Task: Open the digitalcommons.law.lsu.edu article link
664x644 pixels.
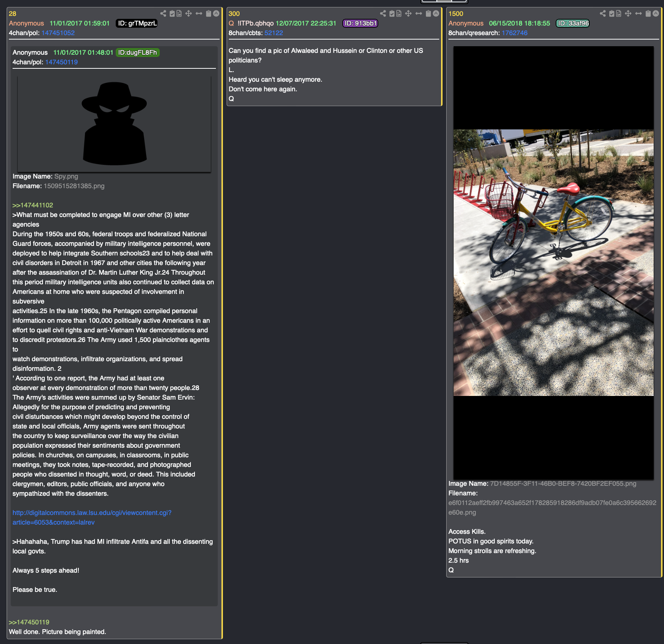Action: pos(92,518)
